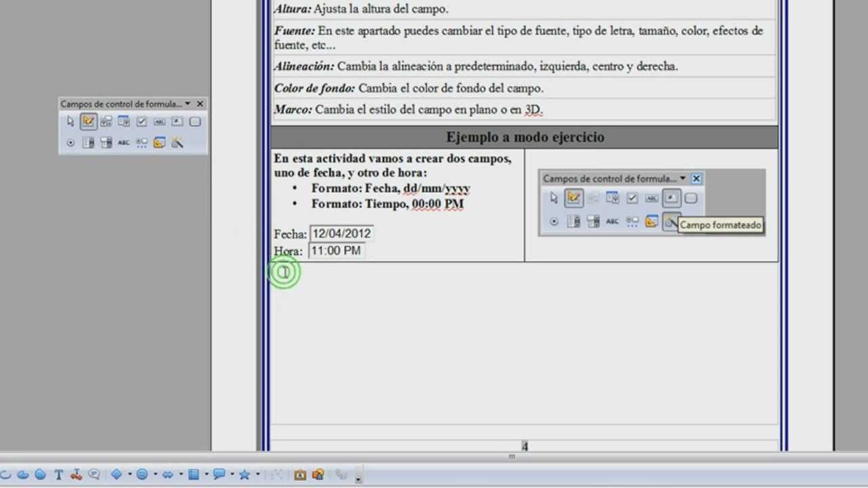Select the Symbol Shapes smiley tool

pos(142,474)
